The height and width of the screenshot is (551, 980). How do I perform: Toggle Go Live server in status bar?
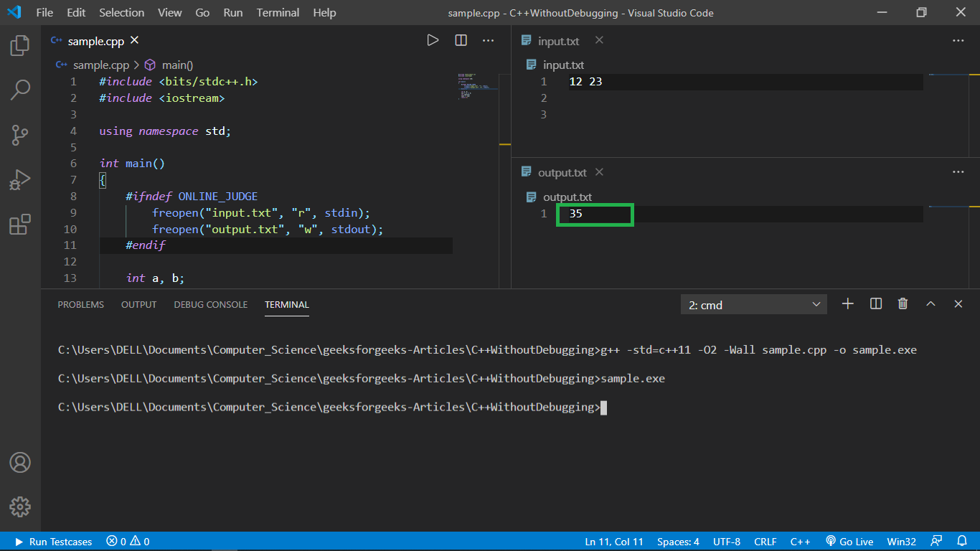[849, 542]
